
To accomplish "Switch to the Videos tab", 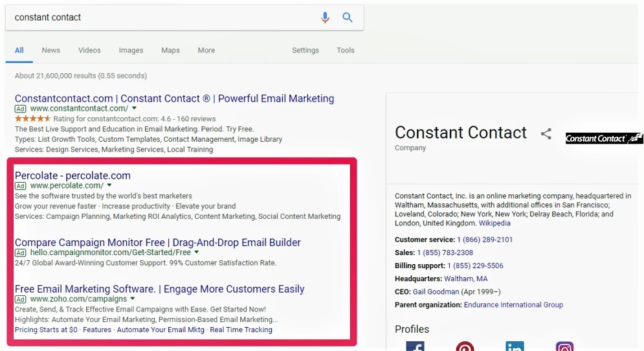I will point(89,50).
